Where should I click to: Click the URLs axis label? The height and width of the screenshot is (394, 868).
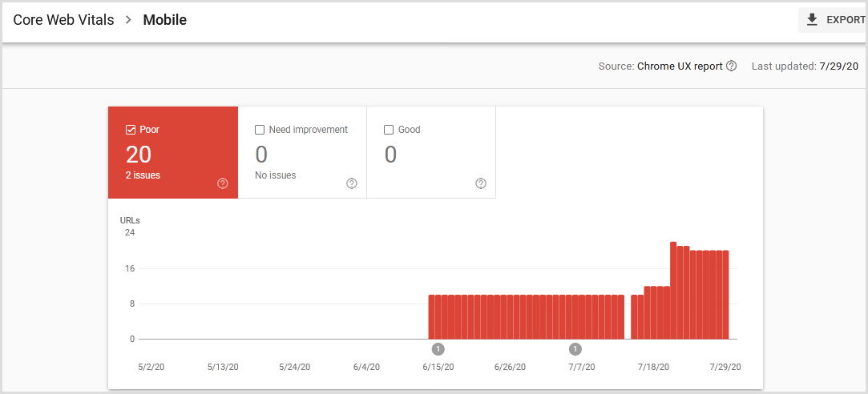coord(130,220)
